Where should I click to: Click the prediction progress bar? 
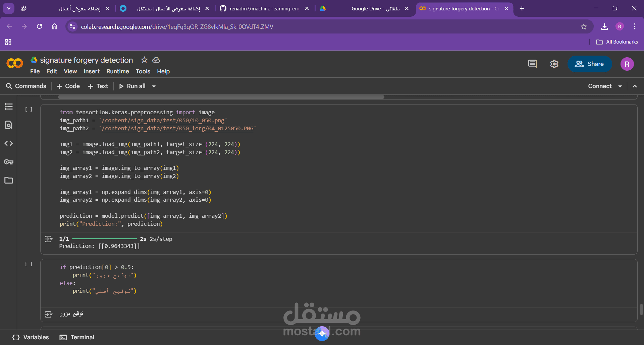104,239
